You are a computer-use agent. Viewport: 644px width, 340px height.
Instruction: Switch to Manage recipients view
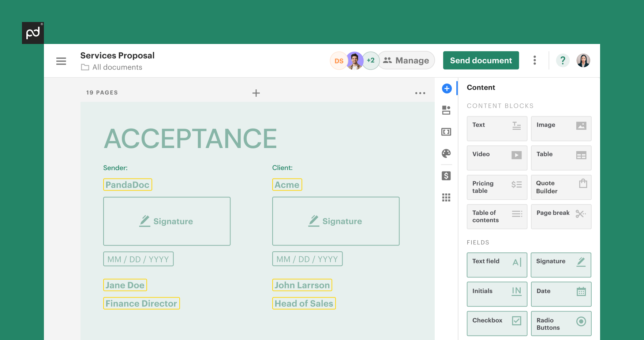click(406, 60)
